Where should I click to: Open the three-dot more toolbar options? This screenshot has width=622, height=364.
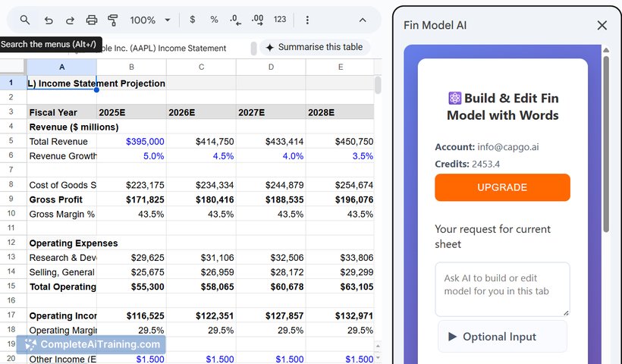click(x=307, y=20)
